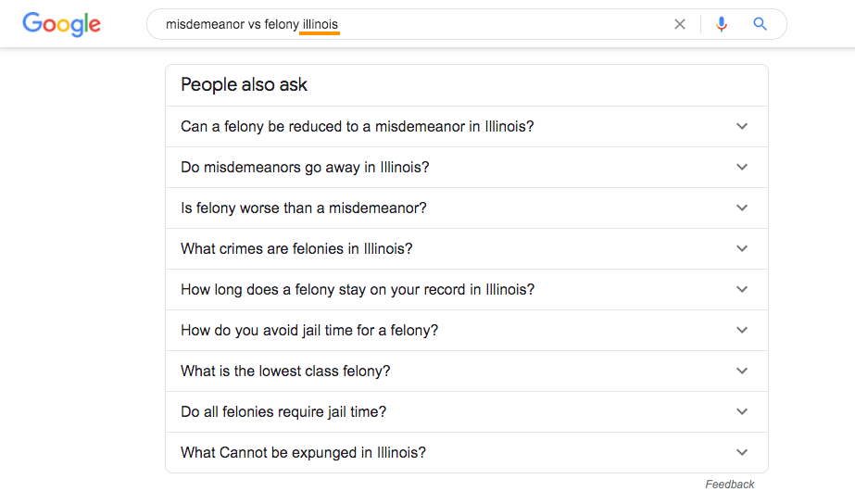Expand chevron for crimes that are felonies
This screenshot has width=855, height=504.
[x=742, y=248]
